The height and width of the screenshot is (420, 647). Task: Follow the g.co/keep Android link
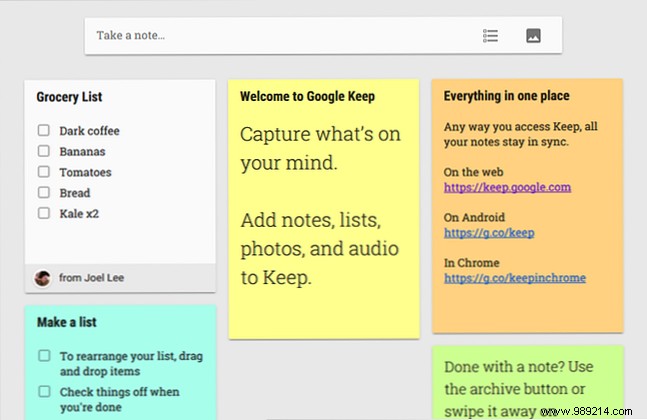489,233
